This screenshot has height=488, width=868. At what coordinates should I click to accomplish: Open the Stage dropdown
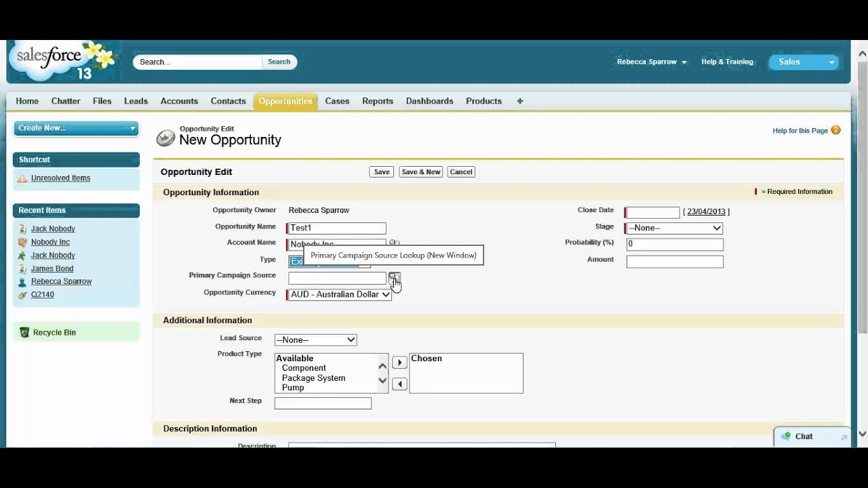click(674, 228)
